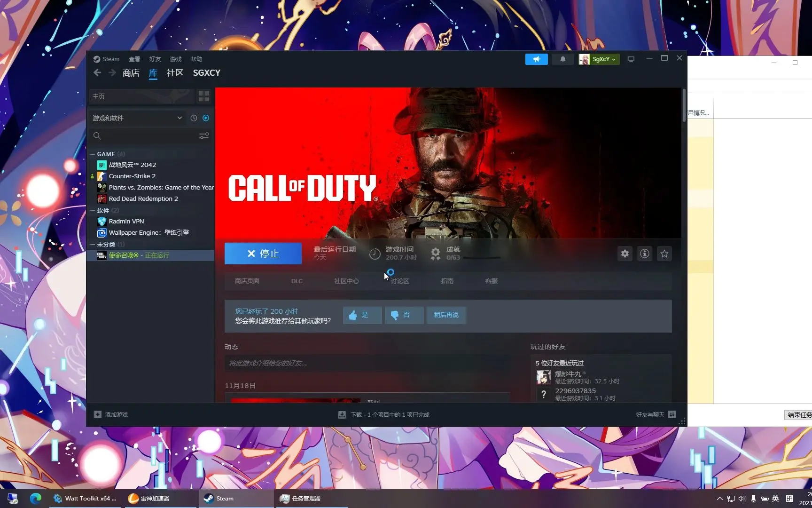
Task: Open the 帮助 menu in the menu bar
Action: tap(196, 59)
